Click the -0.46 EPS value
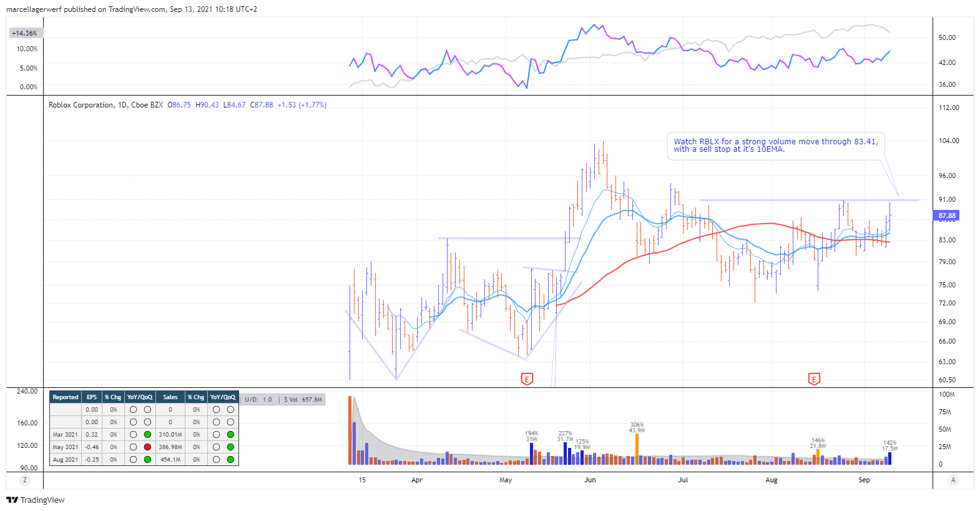This screenshot has width=980, height=511. click(x=92, y=447)
